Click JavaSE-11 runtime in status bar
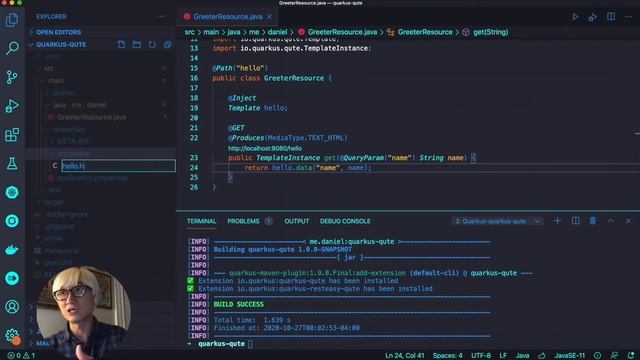Image resolution: width=640 pixels, height=360 pixels. click(569, 356)
